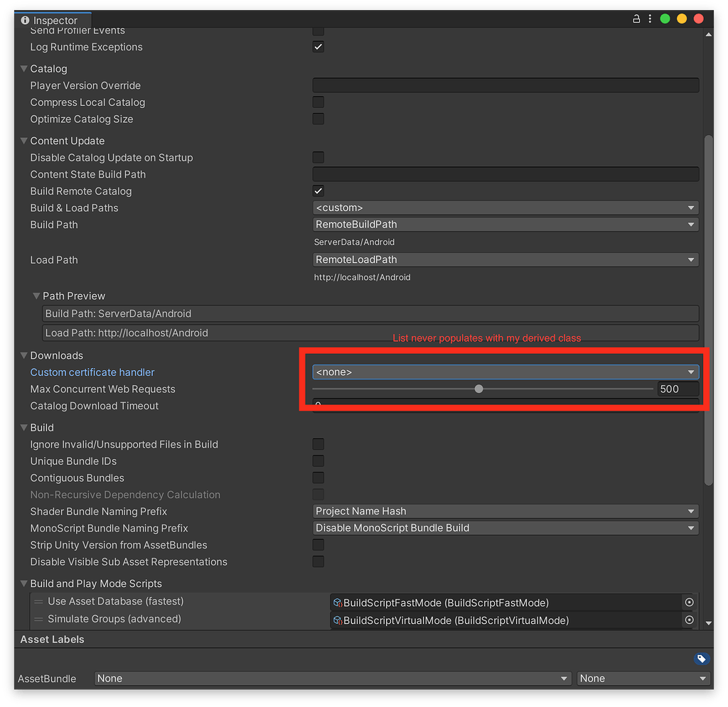Viewport: 728px width, 707px height.
Task: Click the Max Concurrent Web Requests slider handle
Action: pos(479,389)
